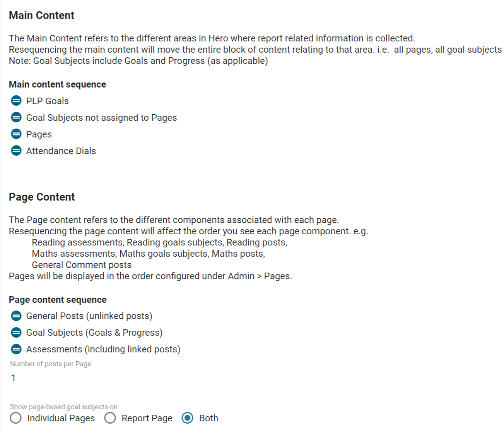Click Assessments (including linked posts) label
This screenshot has height=431, width=504.
tap(103, 349)
